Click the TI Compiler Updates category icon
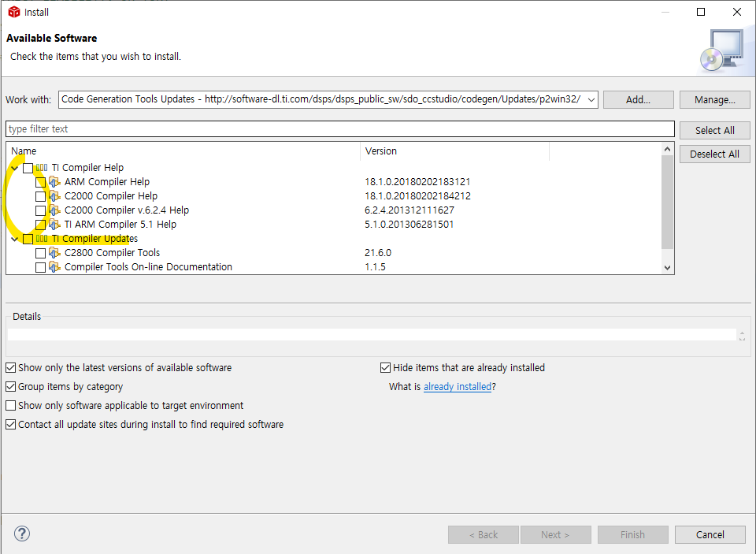This screenshot has width=756, height=554. click(x=42, y=239)
